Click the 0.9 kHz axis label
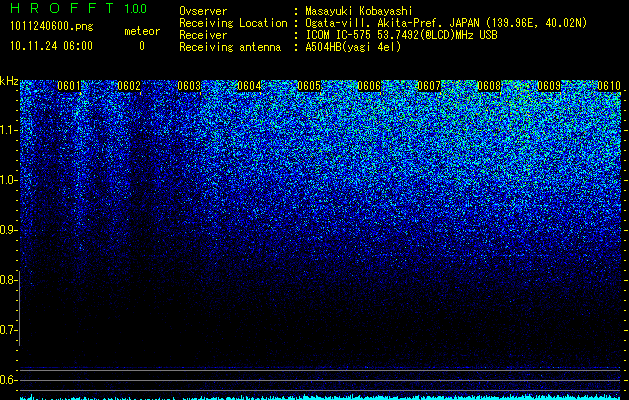 (x=8, y=230)
